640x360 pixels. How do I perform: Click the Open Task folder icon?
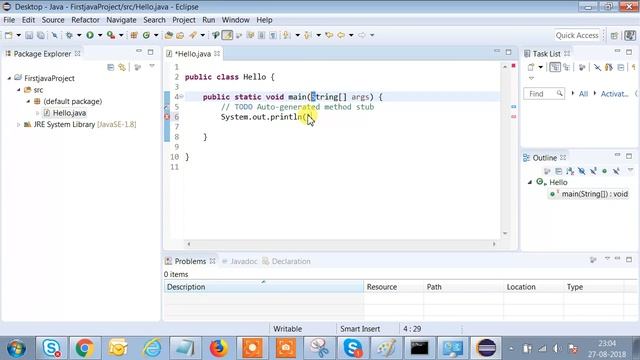[x=180, y=36]
